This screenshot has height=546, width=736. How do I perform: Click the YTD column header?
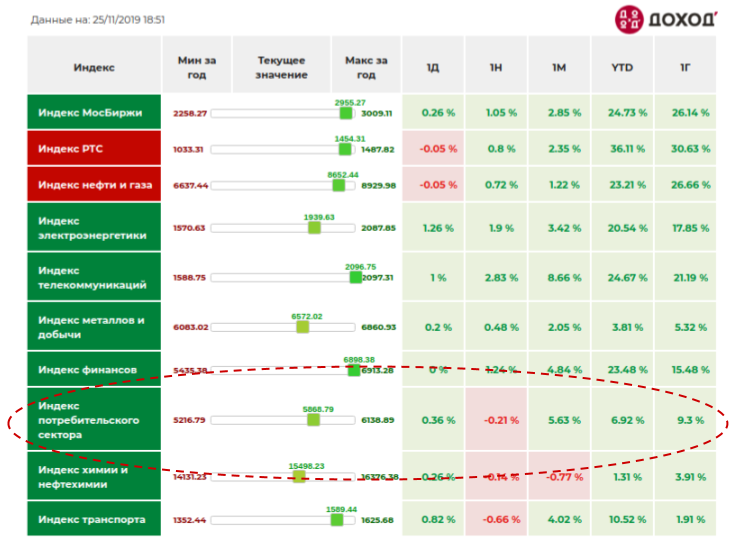(x=622, y=65)
